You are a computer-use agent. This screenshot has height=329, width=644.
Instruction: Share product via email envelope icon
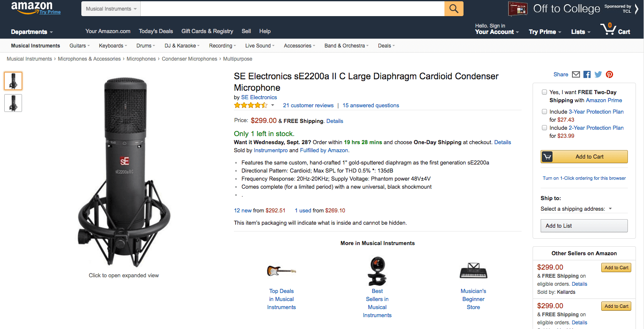(576, 75)
